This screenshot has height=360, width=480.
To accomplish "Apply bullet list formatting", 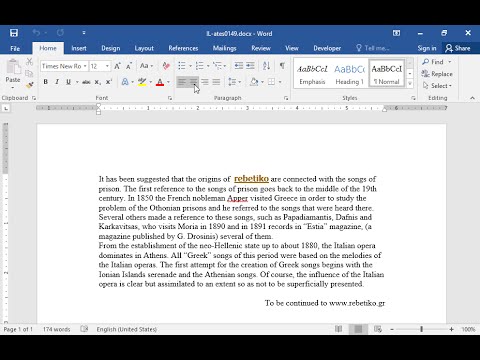I will pos(182,66).
